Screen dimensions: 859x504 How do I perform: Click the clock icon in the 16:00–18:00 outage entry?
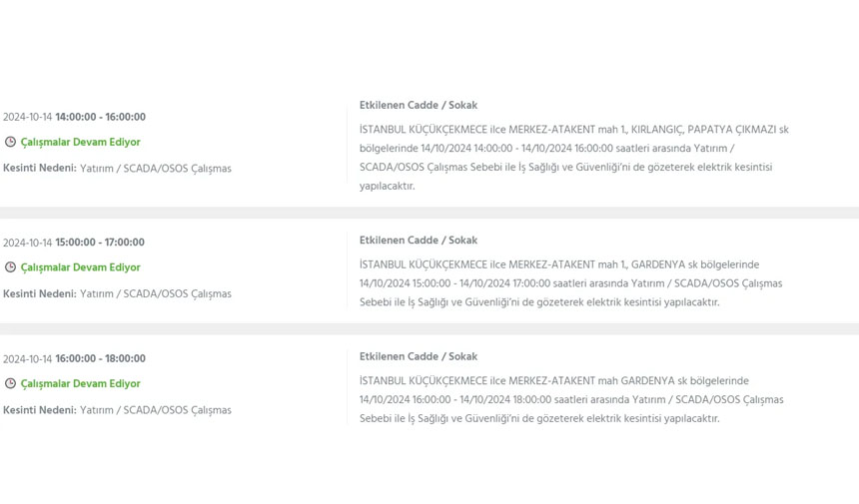tap(10, 384)
